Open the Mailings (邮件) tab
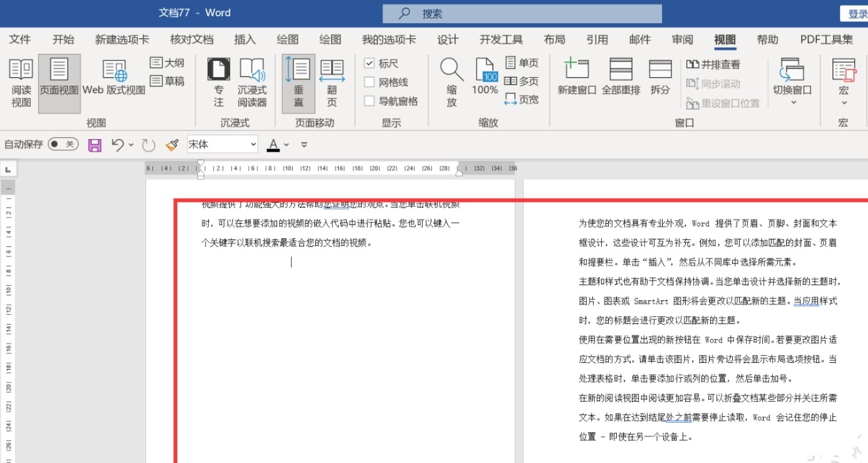This screenshot has height=463, width=868. (x=640, y=39)
